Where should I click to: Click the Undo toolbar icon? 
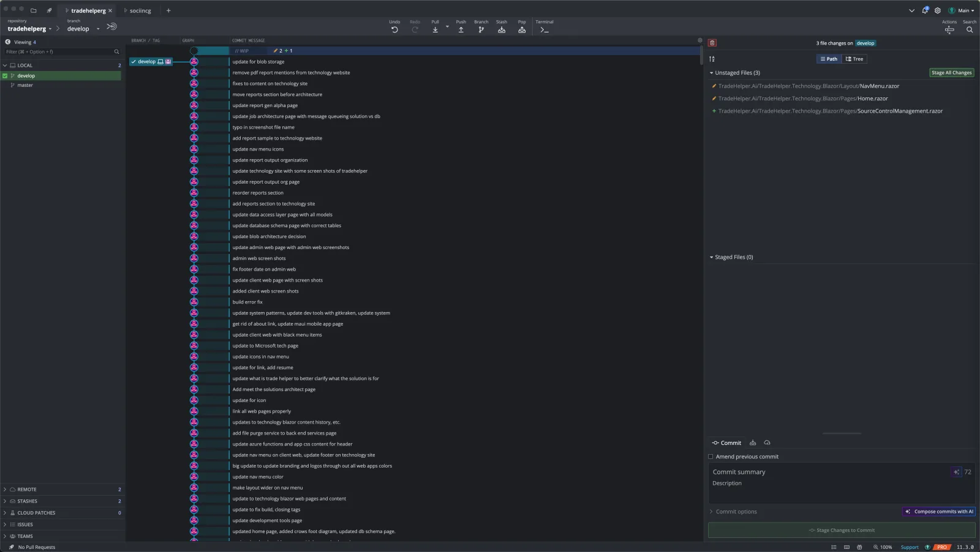(x=394, y=29)
